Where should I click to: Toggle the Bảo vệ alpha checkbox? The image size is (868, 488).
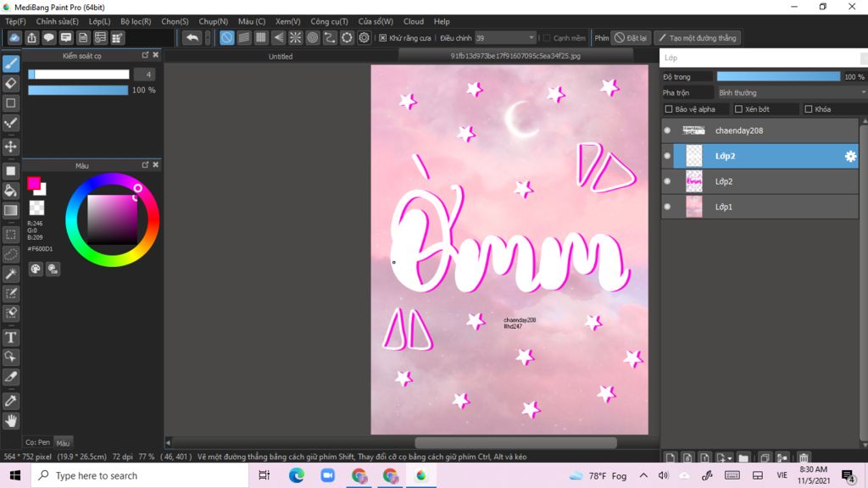(669, 109)
